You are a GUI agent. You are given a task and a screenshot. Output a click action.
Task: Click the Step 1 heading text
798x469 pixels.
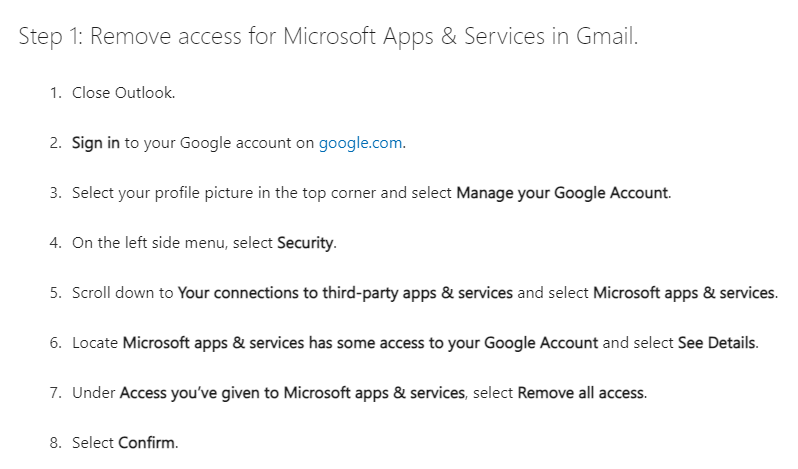pyautogui.click(x=328, y=37)
